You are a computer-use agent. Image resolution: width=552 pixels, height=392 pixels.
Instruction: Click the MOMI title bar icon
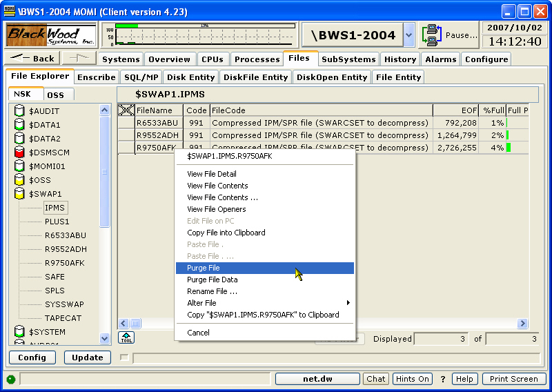(10, 11)
